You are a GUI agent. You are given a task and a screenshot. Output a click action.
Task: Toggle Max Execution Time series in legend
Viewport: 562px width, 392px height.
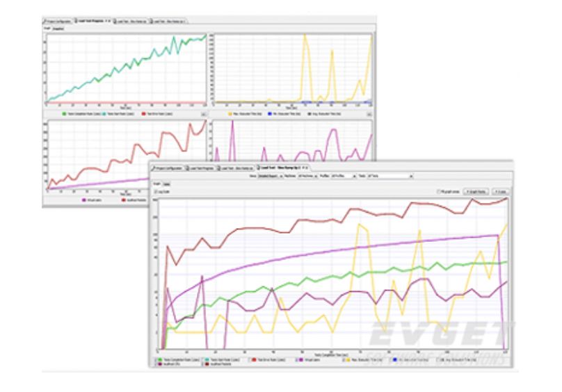point(343,359)
